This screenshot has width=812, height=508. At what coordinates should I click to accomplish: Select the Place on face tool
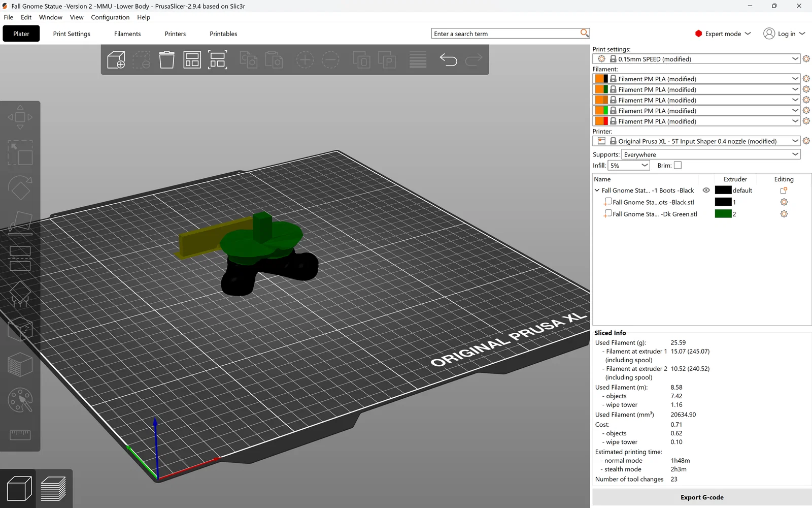click(20, 224)
